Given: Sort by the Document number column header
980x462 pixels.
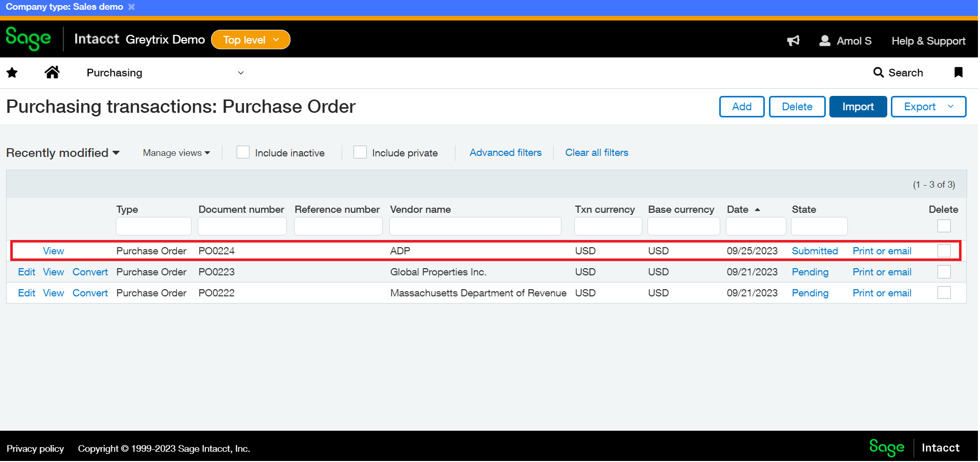Looking at the screenshot, I should tap(241, 209).
